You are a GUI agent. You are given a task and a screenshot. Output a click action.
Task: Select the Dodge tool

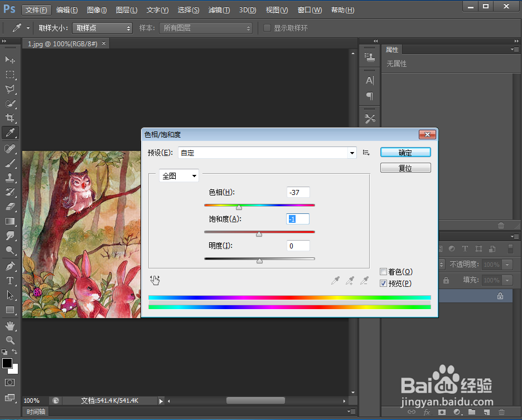[10, 251]
